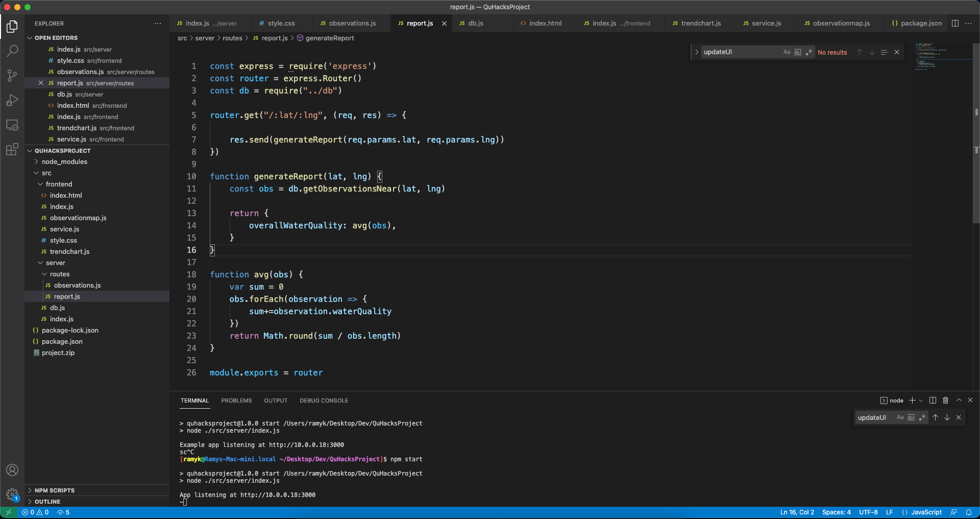Image resolution: width=980 pixels, height=519 pixels.
Task: Open the Remote Explorer view
Action: tap(12, 125)
